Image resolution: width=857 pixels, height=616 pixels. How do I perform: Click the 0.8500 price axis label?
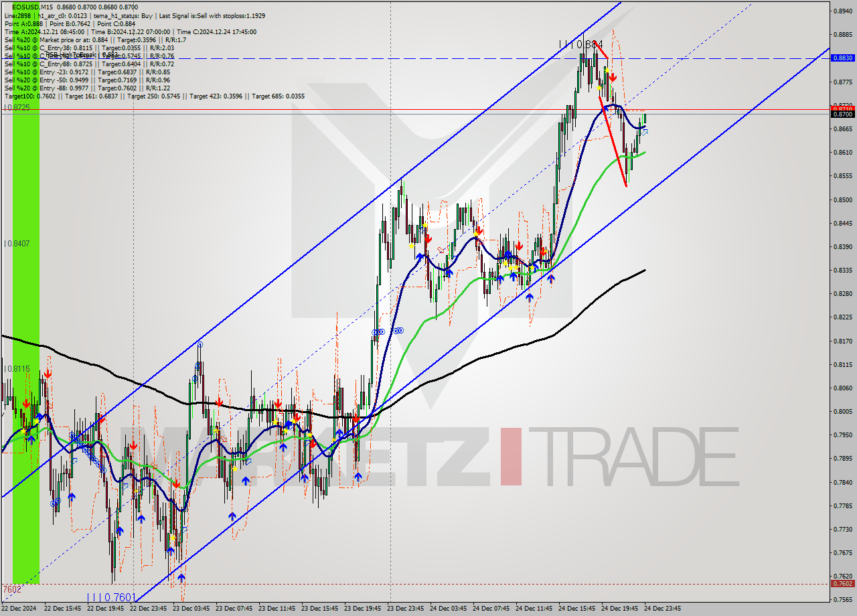tap(842, 200)
